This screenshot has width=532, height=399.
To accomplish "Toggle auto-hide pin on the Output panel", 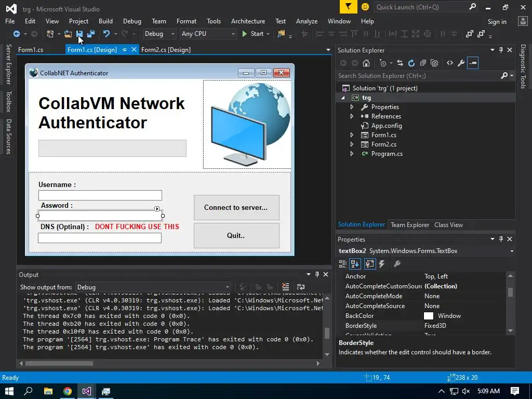I will (x=317, y=274).
